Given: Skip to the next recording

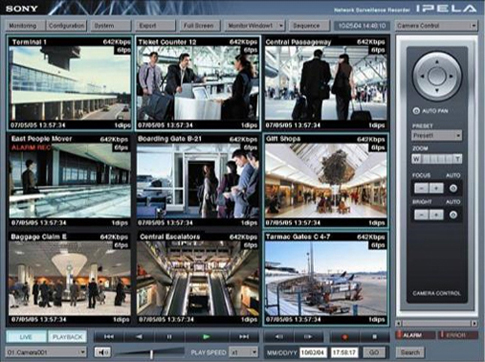Looking at the screenshot, I should (x=244, y=337).
